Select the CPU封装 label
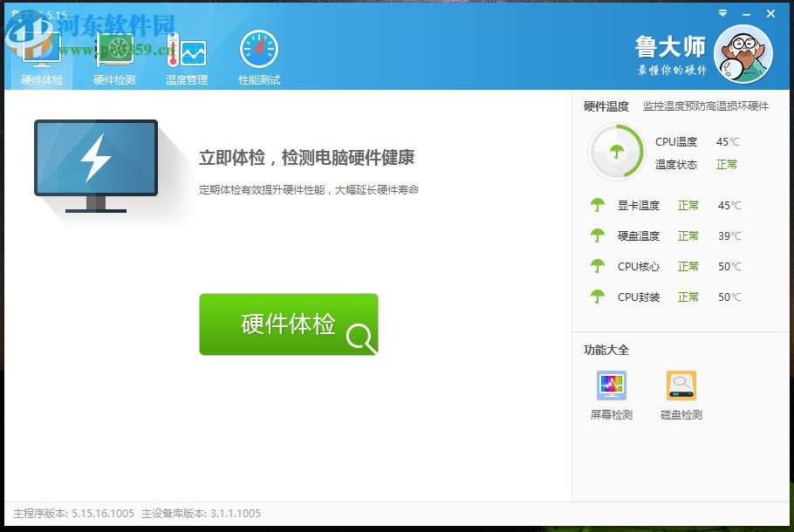794x532 pixels. [x=639, y=297]
